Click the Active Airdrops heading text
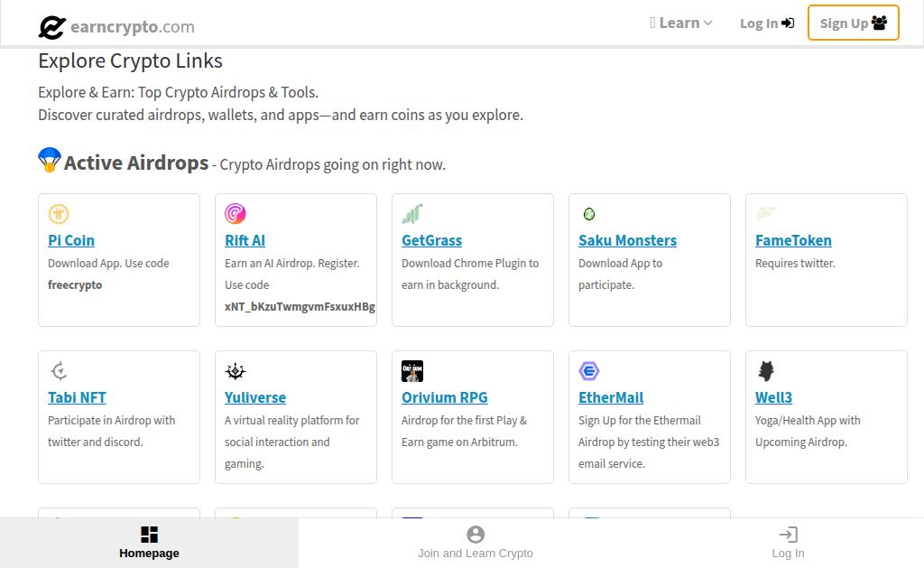 click(x=136, y=163)
